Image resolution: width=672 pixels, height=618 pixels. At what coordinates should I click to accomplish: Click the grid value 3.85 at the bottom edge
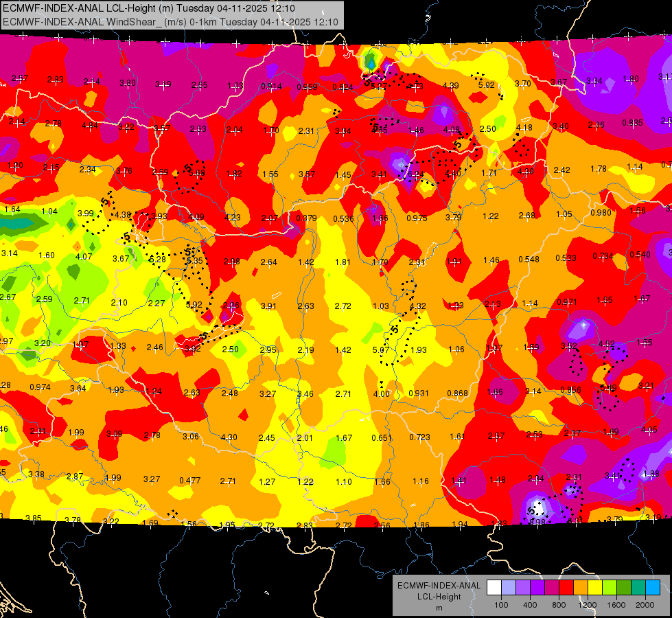point(34,518)
